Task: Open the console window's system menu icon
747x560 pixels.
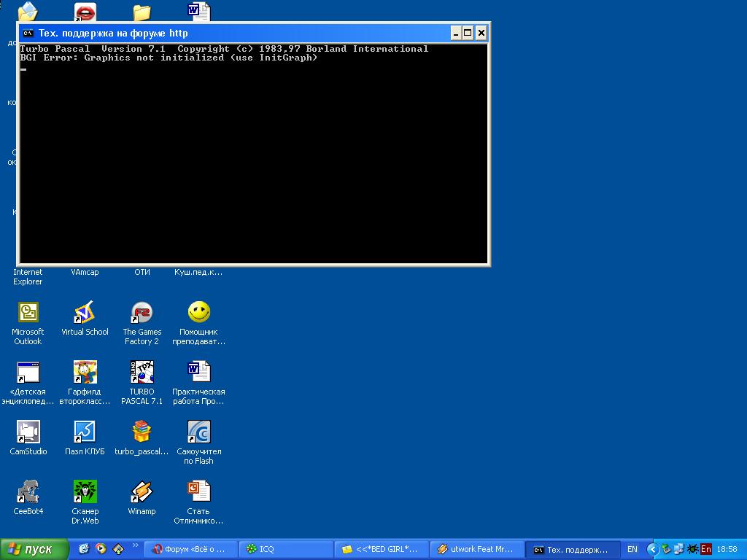Action: (x=28, y=33)
